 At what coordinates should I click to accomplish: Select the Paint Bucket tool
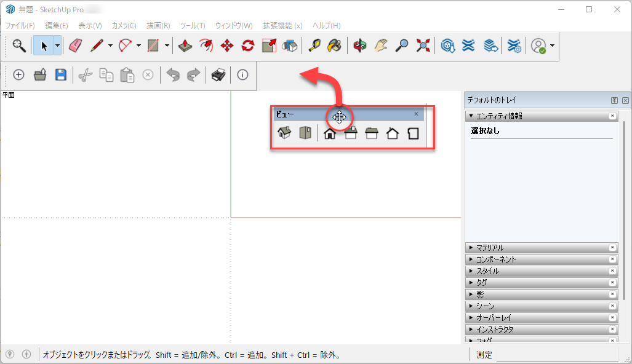pos(334,45)
